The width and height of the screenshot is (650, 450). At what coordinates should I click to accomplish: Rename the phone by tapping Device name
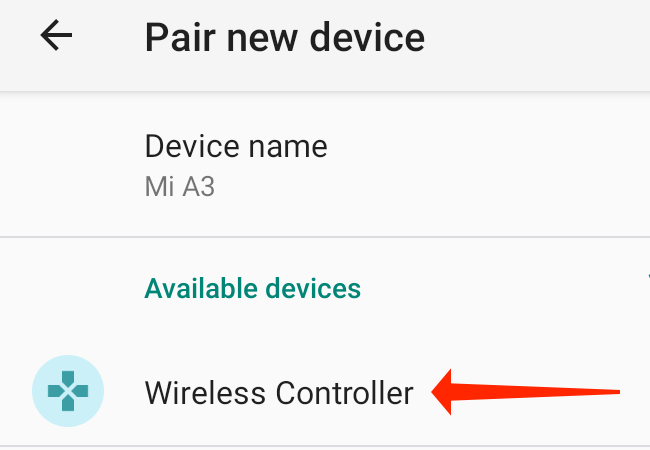point(325,165)
